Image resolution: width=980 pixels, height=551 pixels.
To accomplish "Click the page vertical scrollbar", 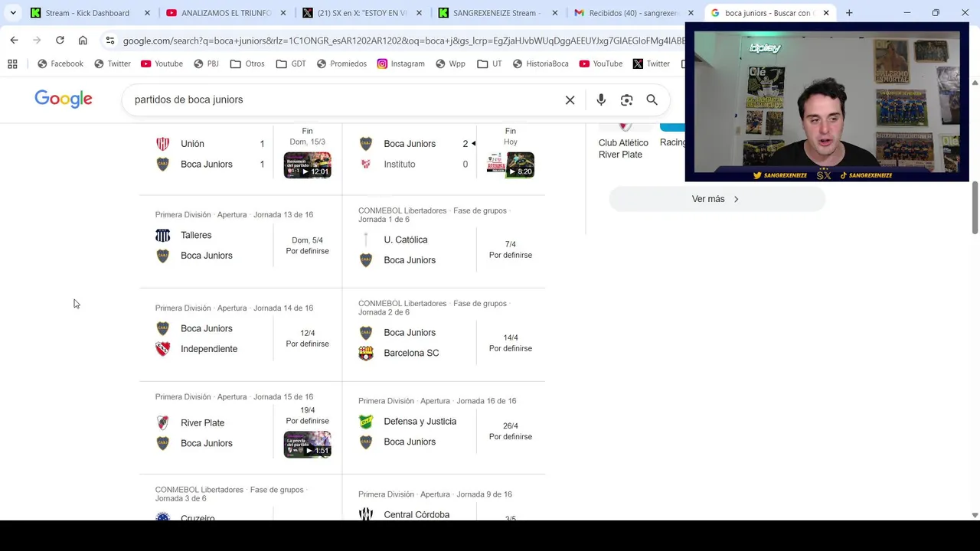I will (x=975, y=208).
